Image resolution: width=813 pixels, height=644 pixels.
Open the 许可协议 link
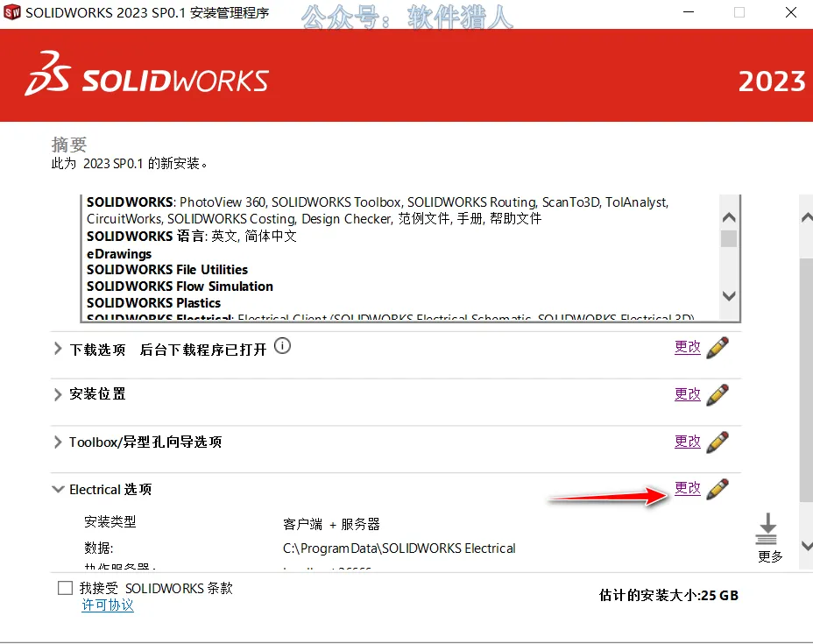108,605
